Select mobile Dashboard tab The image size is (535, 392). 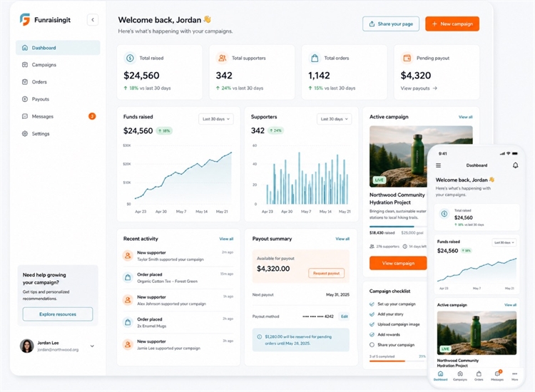(441, 376)
